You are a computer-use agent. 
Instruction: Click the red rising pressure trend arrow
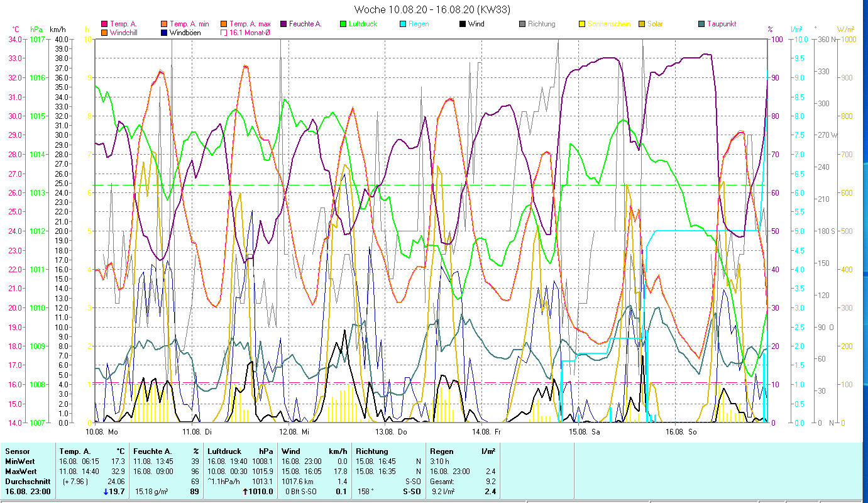click(x=245, y=492)
